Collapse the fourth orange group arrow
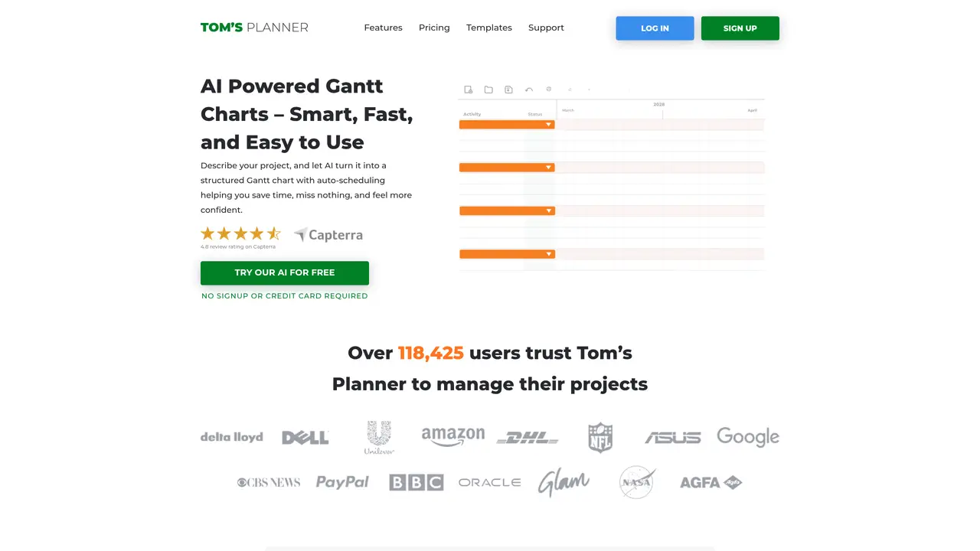The image size is (980, 551). coord(549,254)
